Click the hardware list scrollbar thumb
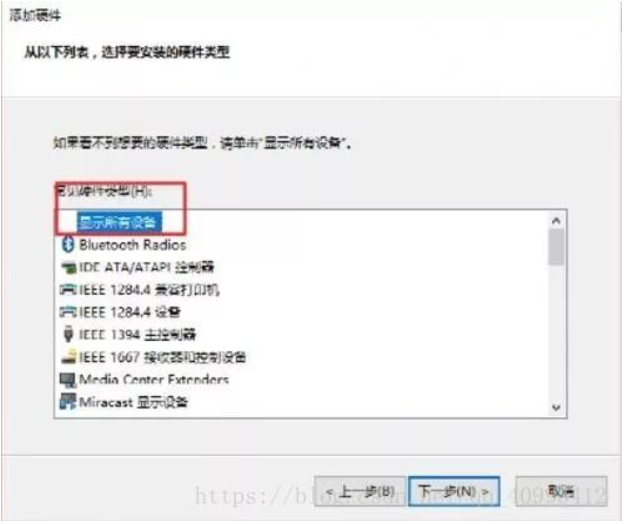Screen dimensions: 624x524 click(556, 247)
